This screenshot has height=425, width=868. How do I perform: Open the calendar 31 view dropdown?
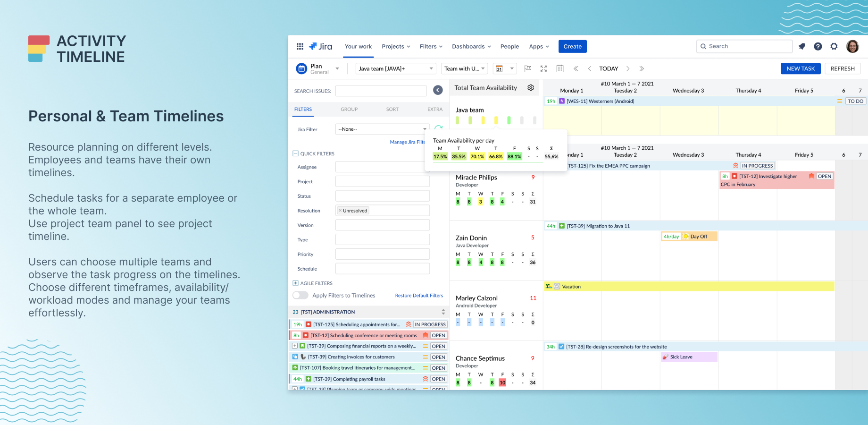pyautogui.click(x=505, y=68)
